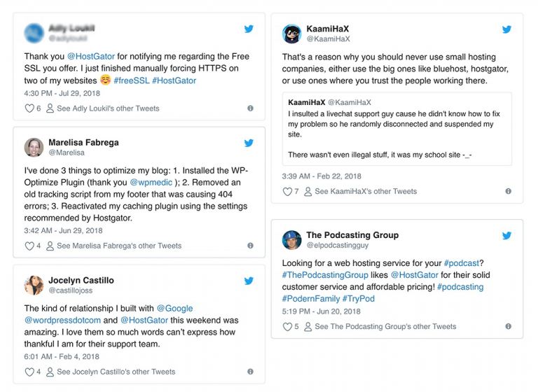Like the KaamiHaX tweet with heart icon
This screenshot has height=392, width=538.
287,191
